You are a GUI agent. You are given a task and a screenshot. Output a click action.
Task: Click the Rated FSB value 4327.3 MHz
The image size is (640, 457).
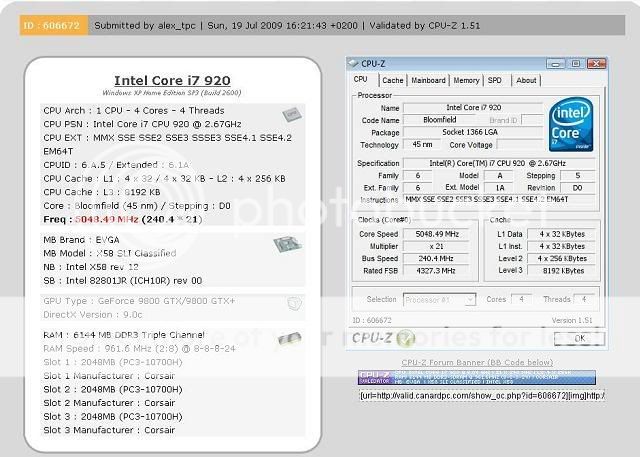437,271
